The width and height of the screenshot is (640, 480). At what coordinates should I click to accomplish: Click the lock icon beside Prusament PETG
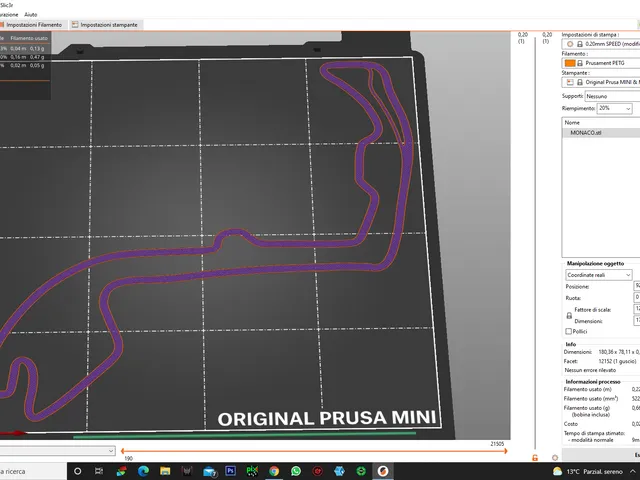[580, 63]
